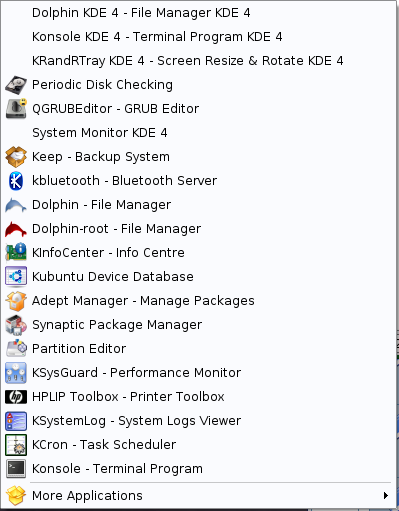
Task: Click the More Applications label
Action: [x=87, y=496]
